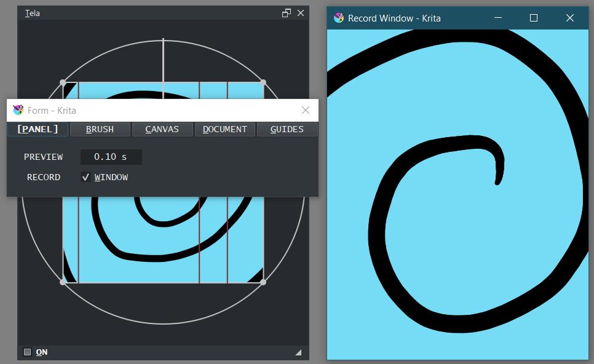Click the Krita logo in Form dialog title
The image size is (594, 364).
[x=18, y=110]
